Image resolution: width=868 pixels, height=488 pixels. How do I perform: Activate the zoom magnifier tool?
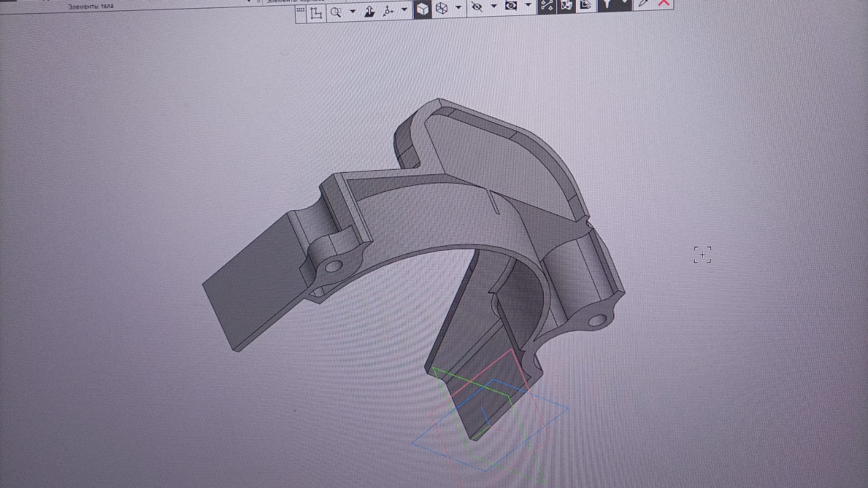coord(336,12)
